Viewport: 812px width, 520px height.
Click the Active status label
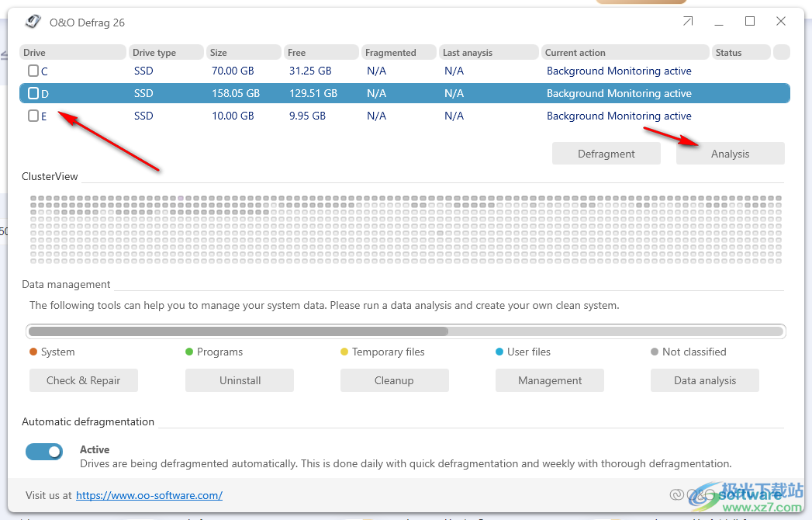(x=95, y=449)
